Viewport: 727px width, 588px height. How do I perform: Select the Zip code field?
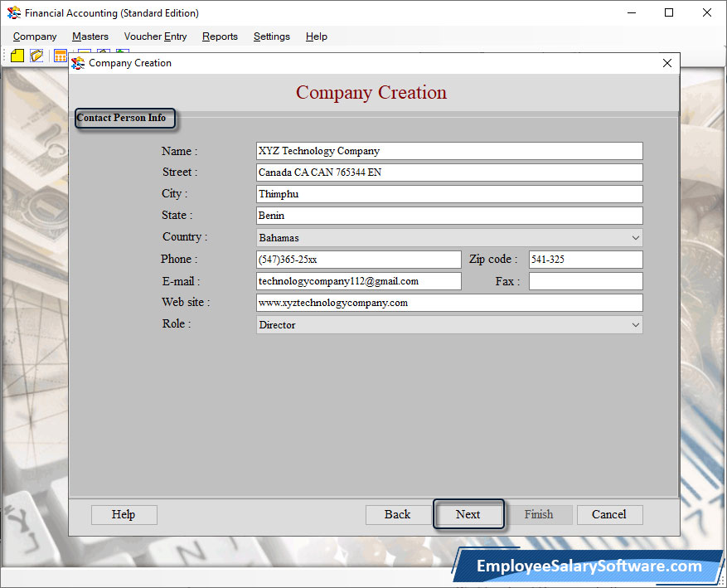(x=585, y=260)
